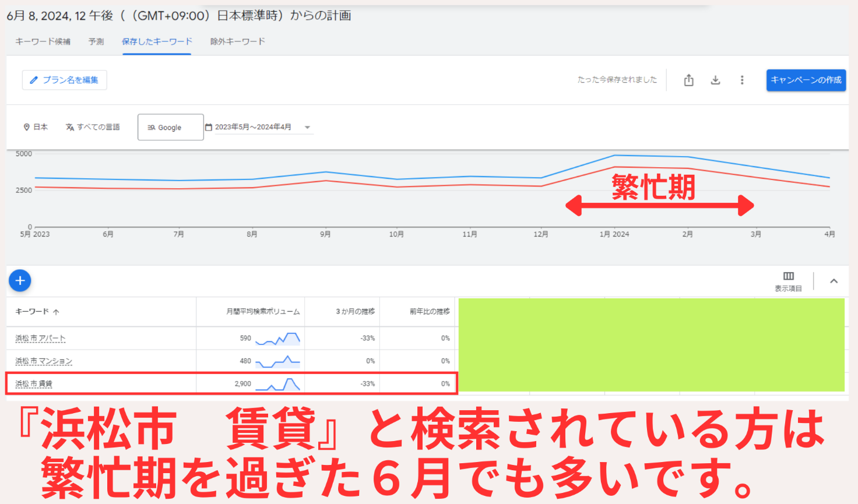The width and height of the screenshot is (858, 504).
Task: Change the 日本 location setting
Action: click(36, 127)
